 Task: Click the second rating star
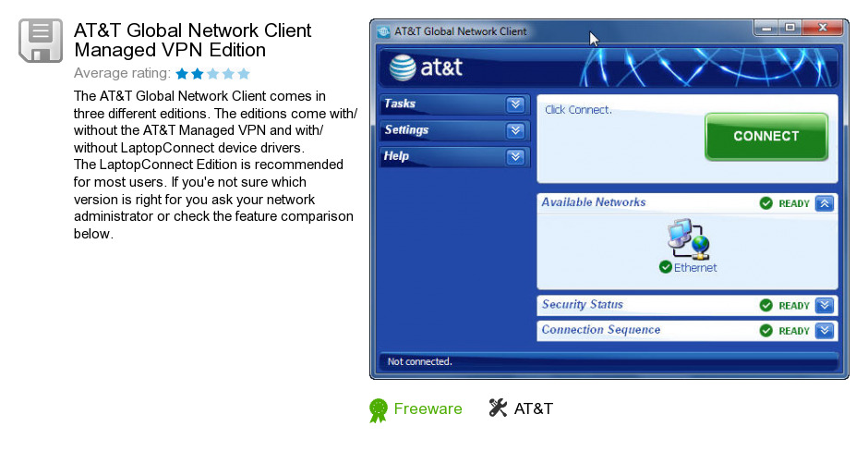pos(198,74)
